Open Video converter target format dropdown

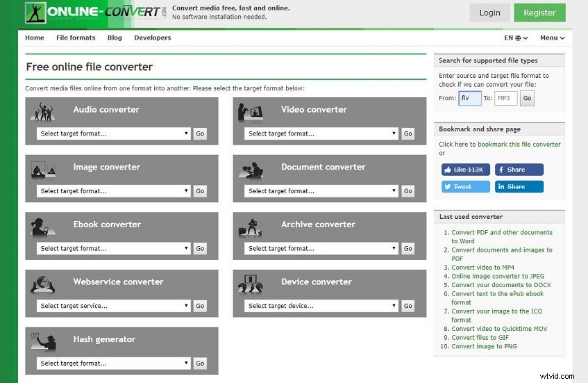(321, 133)
